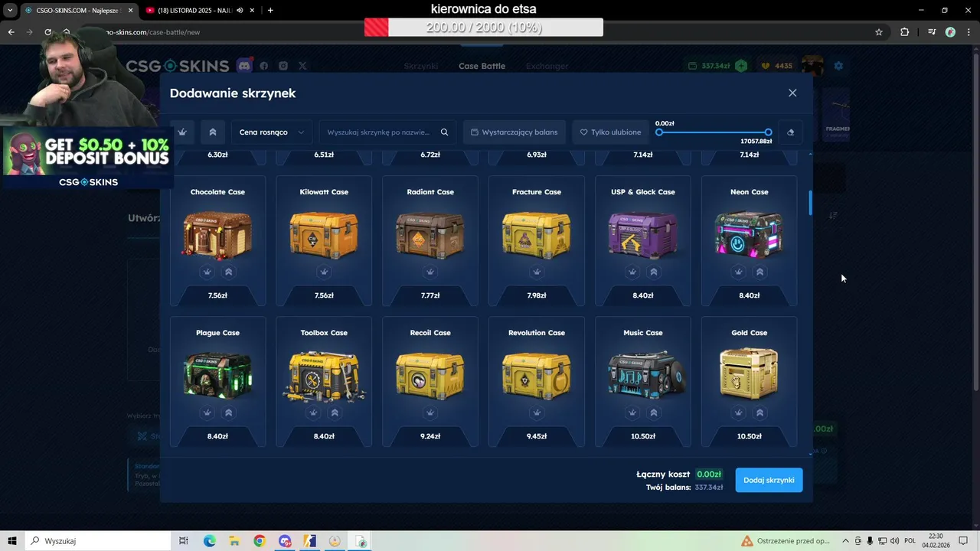This screenshot has width=980, height=551.
Task: Click double-chevron badge under Toolbox Case
Action: [x=335, y=412]
